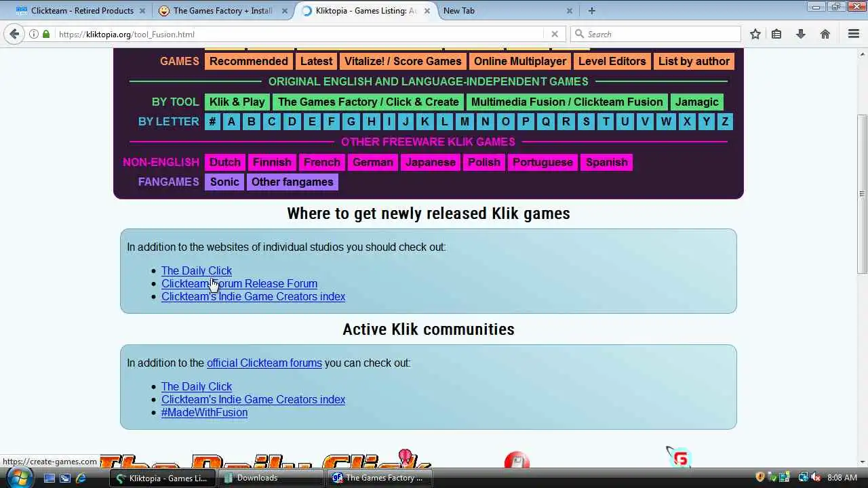Open Indie Game Creators index under communities

pyautogui.click(x=253, y=399)
